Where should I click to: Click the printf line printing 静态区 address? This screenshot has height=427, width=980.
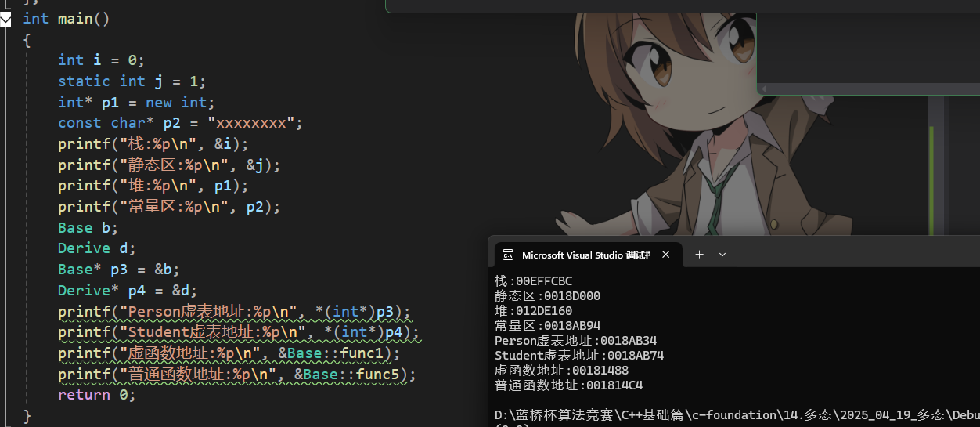click(169, 165)
